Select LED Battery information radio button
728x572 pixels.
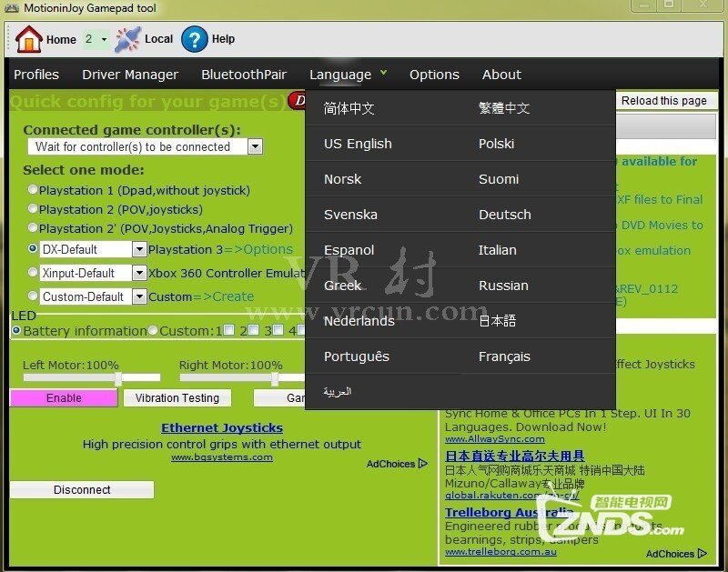(x=16, y=331)
